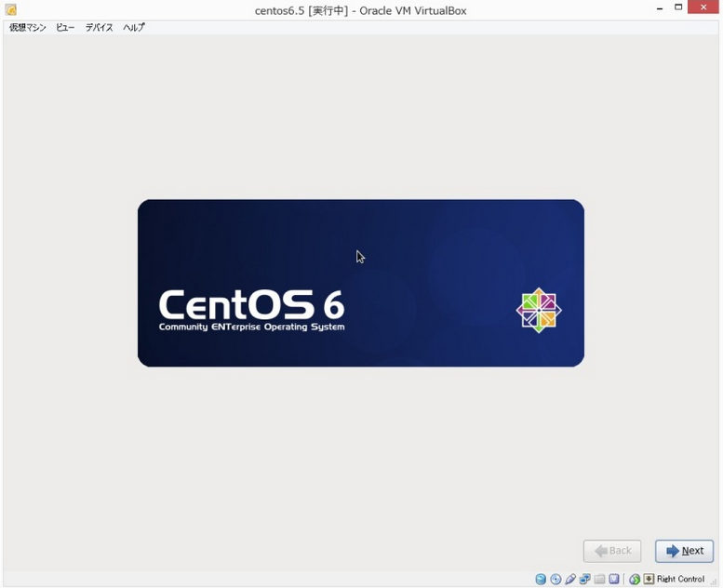This screenshot has width=723, height=588.
Task: Maximize the VirtualBox window
Action: pyautogui.click(x=678, y=7)
